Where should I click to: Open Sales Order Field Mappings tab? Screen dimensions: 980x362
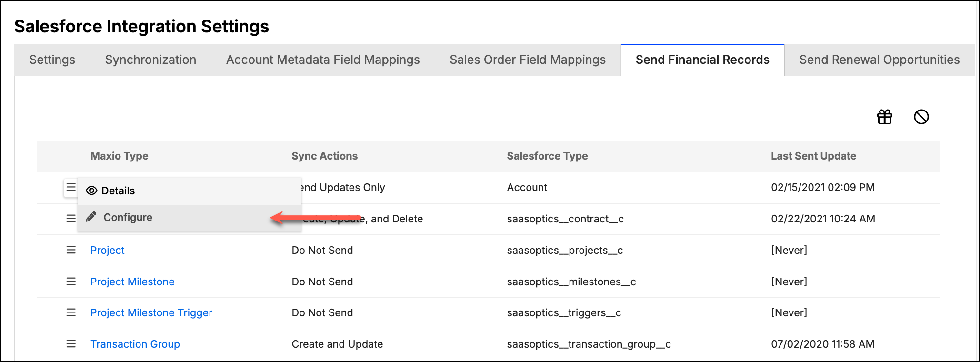[528, 60]
